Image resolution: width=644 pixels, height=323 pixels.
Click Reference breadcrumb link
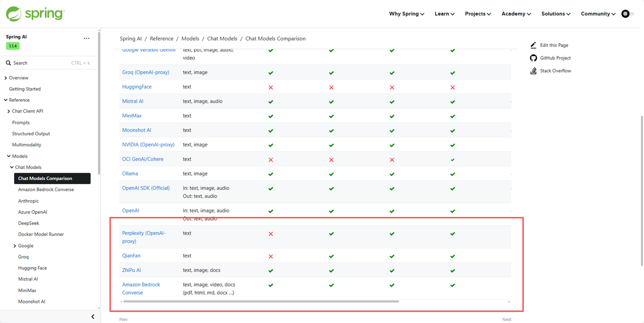(162, 39)
